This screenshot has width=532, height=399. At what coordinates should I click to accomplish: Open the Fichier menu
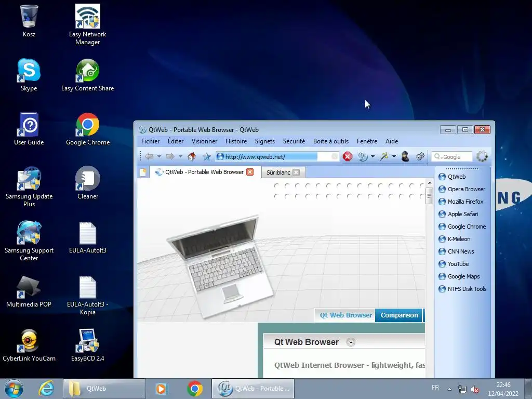[150, 141]
